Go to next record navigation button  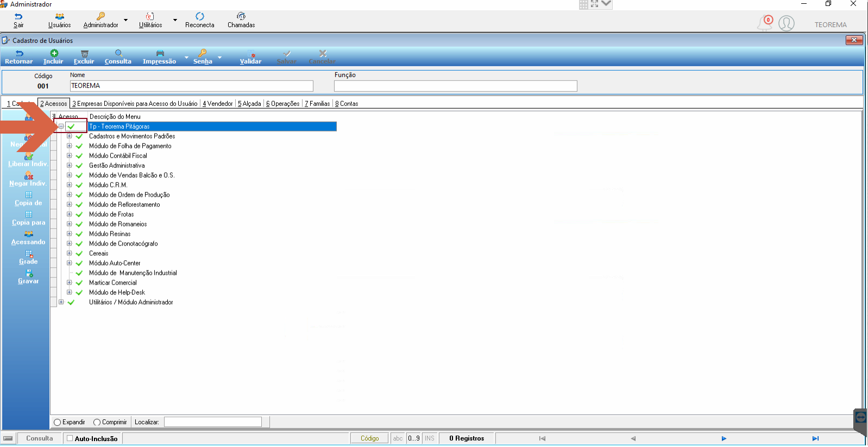point(724,438)
